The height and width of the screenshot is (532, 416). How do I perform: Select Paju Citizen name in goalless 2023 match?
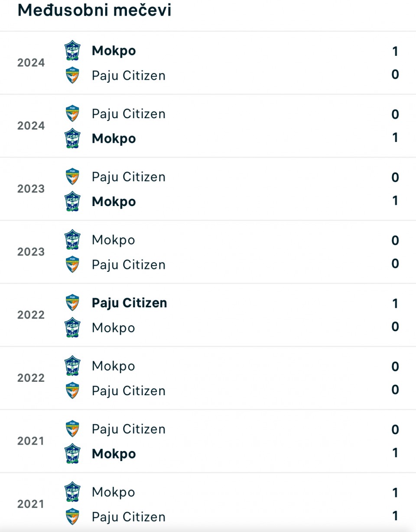click(129, 265)
